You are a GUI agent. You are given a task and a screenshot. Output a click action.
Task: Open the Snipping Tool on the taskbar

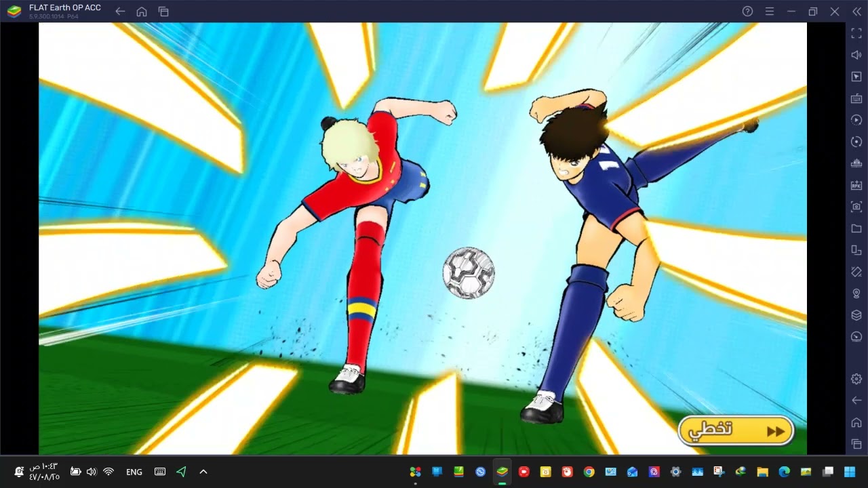[719, 472]
